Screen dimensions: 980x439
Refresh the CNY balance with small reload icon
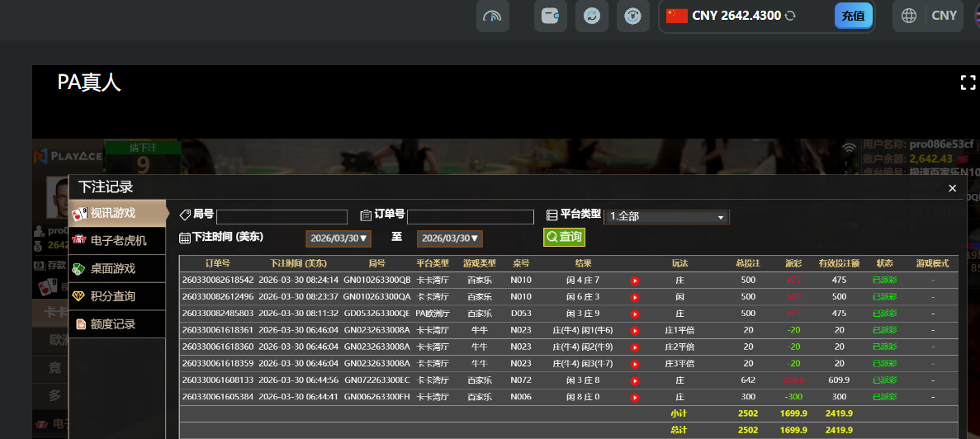[x=790, y=16]
